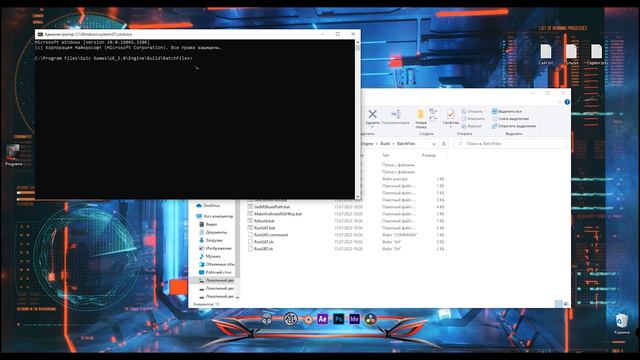
Task: Click the cmd title bar system icon
Action: click(x=40, y=34)
